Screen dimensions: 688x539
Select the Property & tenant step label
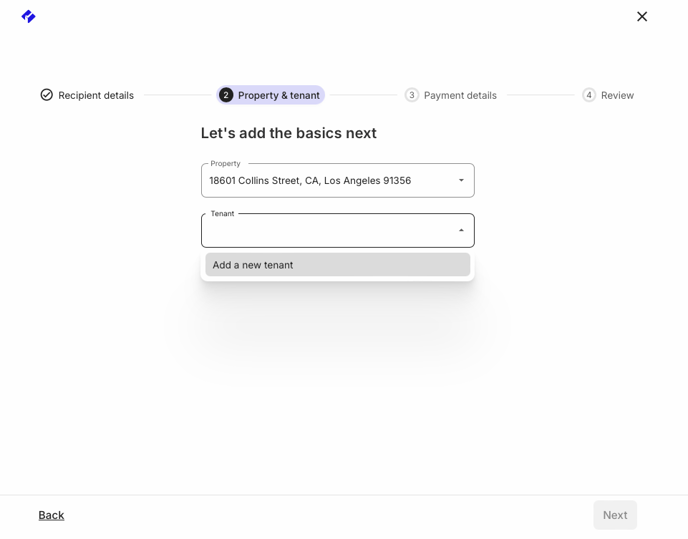pyautogui.click(x=279, y=95)
